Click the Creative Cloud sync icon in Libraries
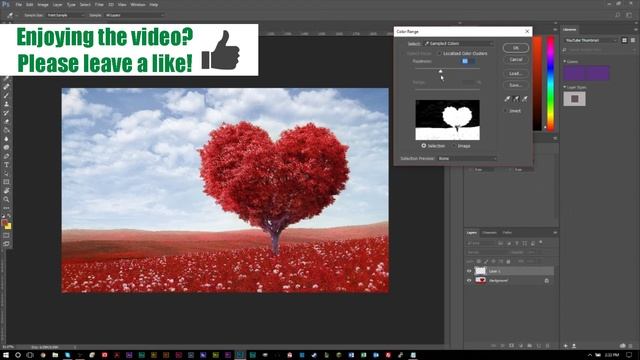The height and width of the screenshot is (360, 640). (623, 346)
